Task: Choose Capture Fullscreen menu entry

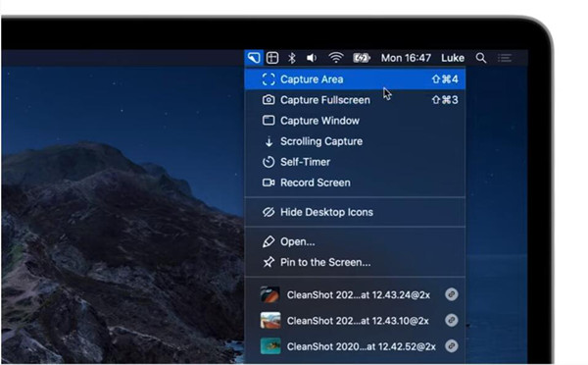Action: tap(355, 100)
